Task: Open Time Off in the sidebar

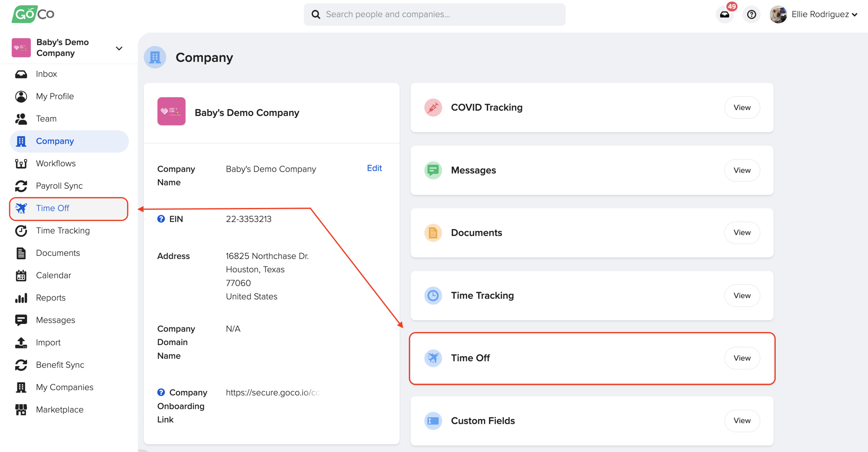Action: click(53, 208)
